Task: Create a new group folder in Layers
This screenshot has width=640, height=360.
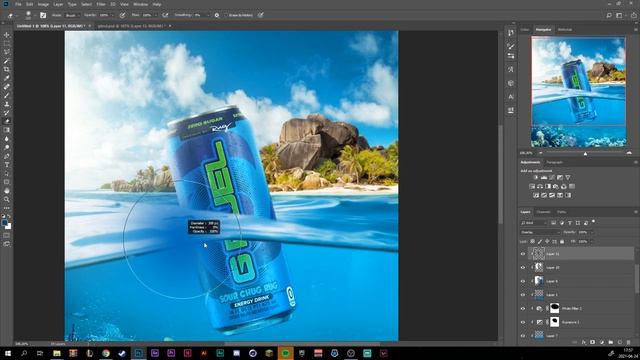Action: coord(611,342)
